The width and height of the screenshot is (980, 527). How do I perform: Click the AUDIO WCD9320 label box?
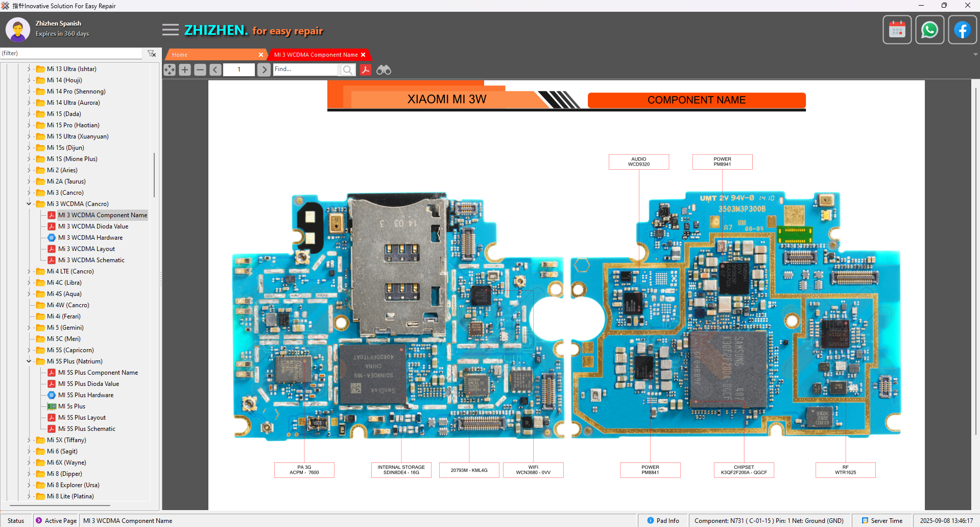point(638,162)
